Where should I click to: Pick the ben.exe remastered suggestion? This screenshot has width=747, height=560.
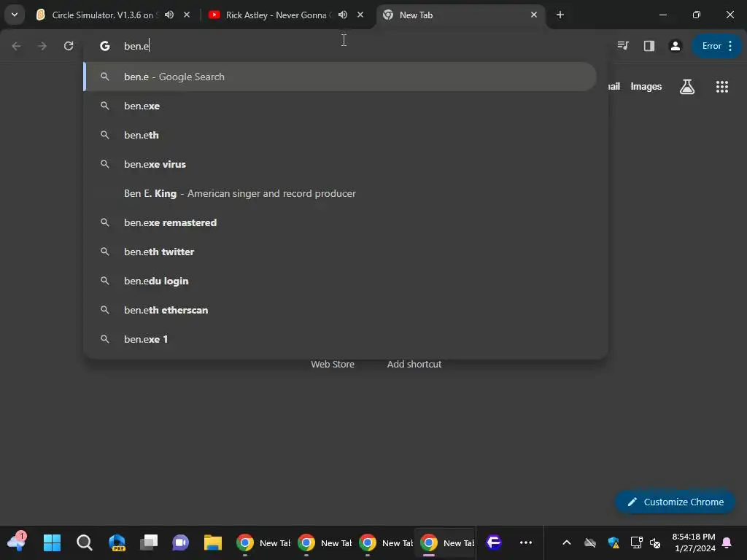pos(340,222)
